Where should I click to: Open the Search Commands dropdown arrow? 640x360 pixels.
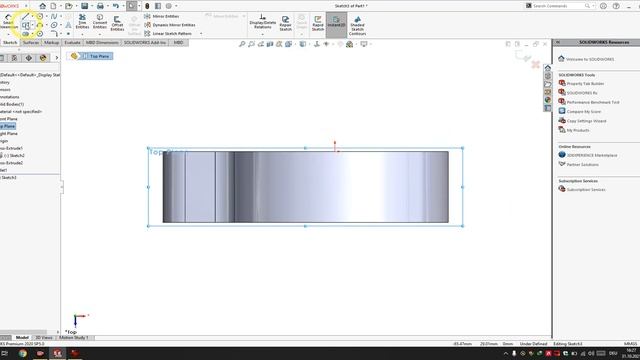(593, 6)
